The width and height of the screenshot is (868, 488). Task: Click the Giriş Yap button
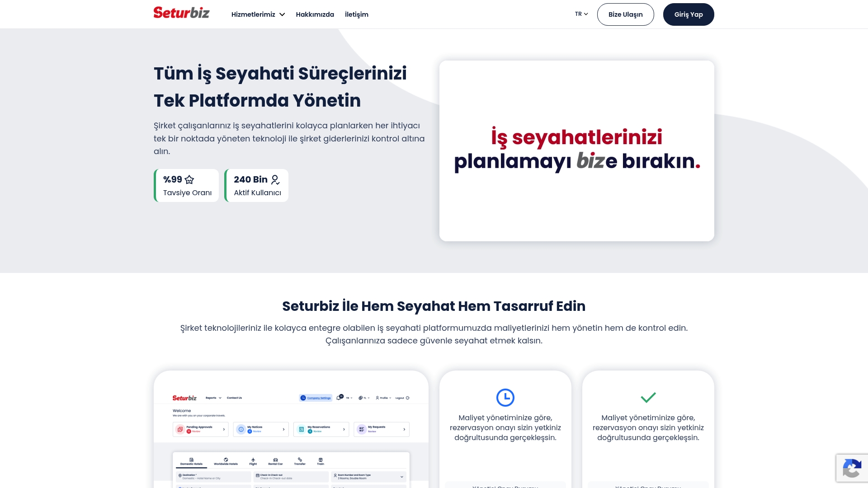[689, 14]
